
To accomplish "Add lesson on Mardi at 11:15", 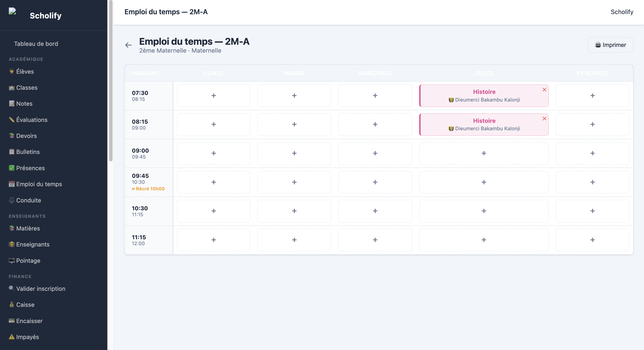I will [294, 240].
